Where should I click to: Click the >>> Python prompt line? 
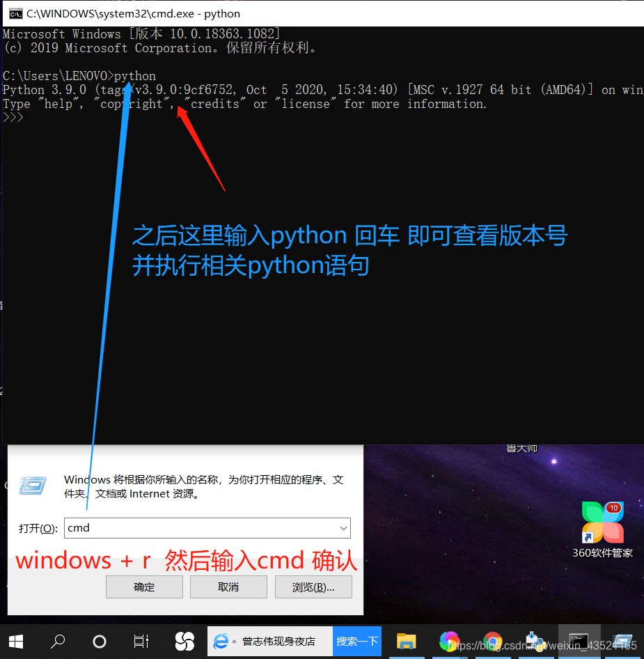click(13, 117)
